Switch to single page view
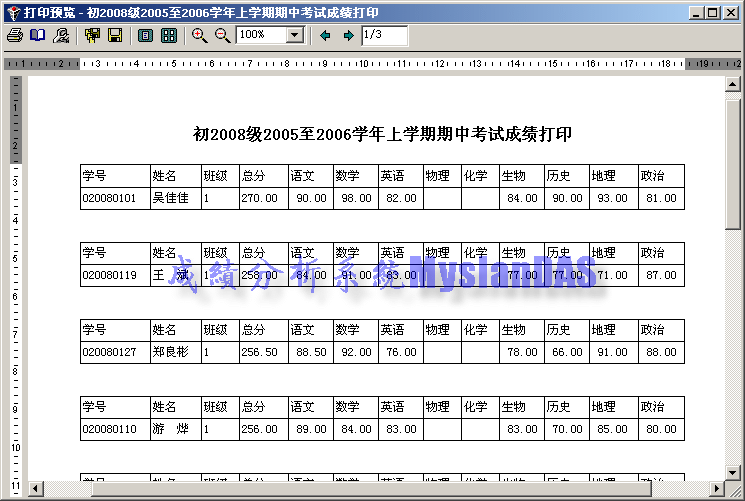The width and height of the screenshot is (745, 501). pos(146,35)
